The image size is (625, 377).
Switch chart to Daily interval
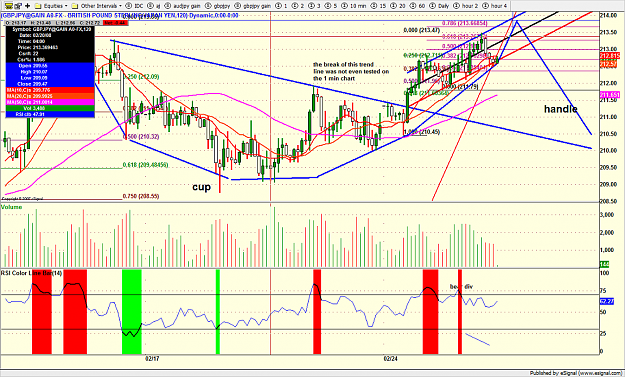440,6
